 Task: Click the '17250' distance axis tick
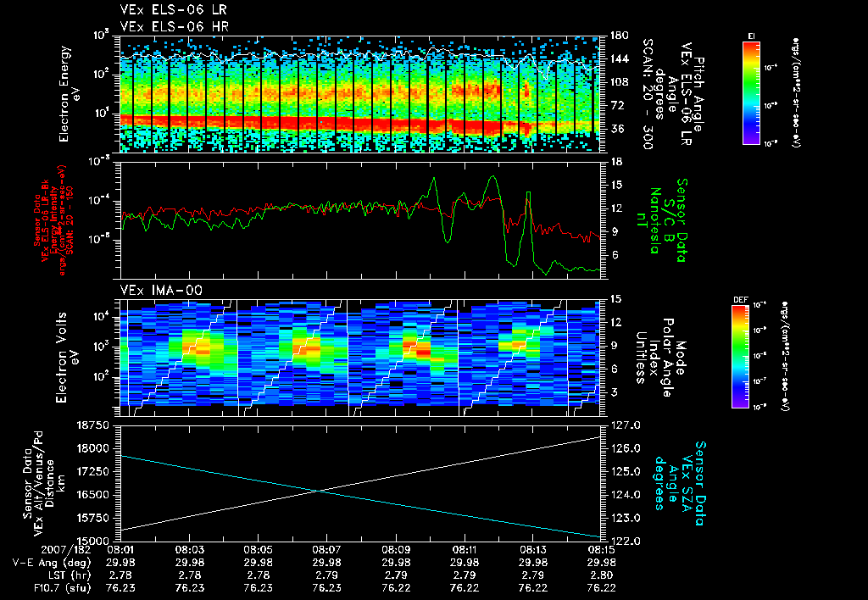click(x=93, y=471)
